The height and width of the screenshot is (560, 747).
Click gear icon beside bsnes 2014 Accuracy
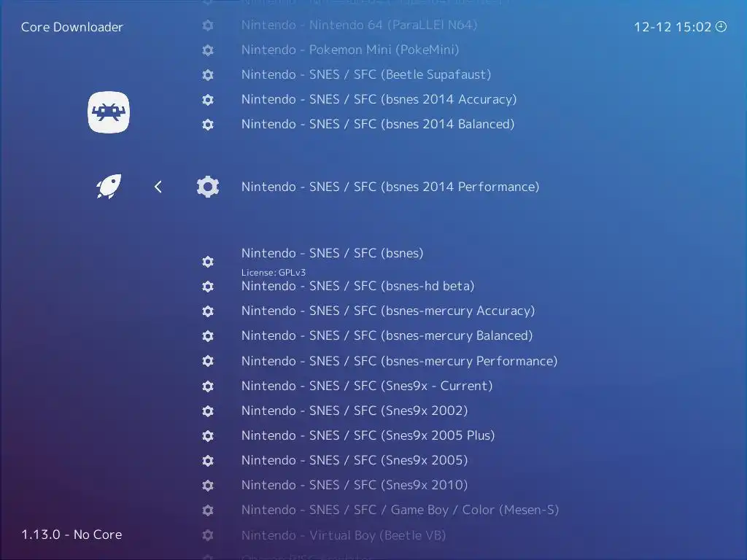point(208,99)
